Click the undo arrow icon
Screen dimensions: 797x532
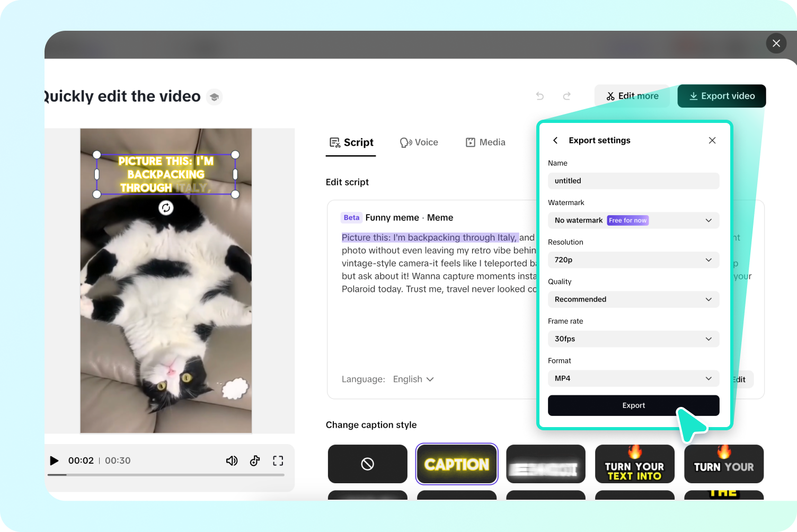[x=539, y=96]
